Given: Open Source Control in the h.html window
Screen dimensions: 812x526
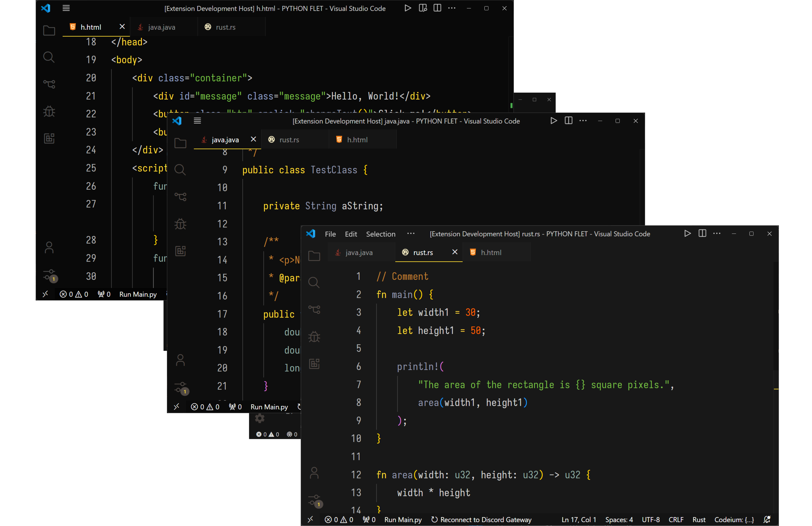Looking at the screenshot, I should pos(49,84).
